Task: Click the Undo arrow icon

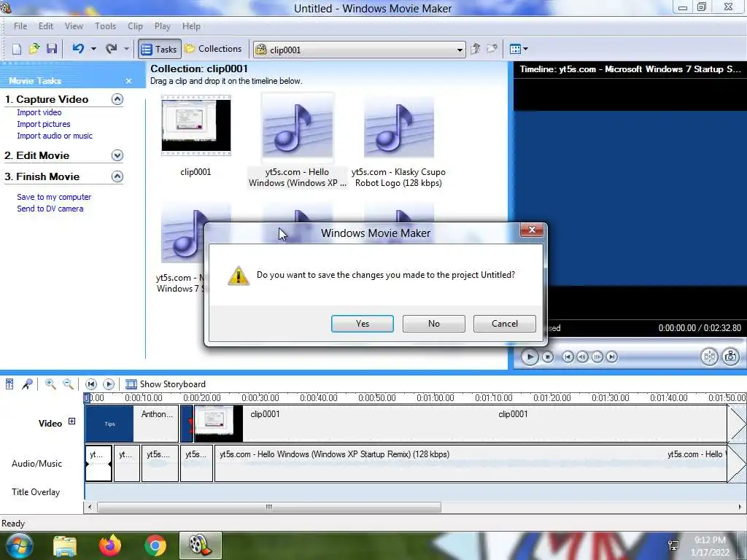Action: 78,49
